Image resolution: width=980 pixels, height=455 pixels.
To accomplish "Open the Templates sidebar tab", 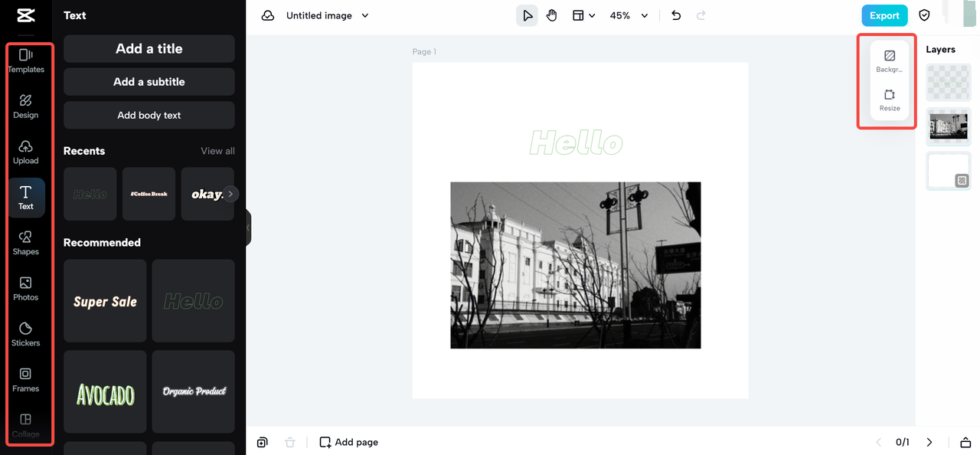I will coord(26,61).
